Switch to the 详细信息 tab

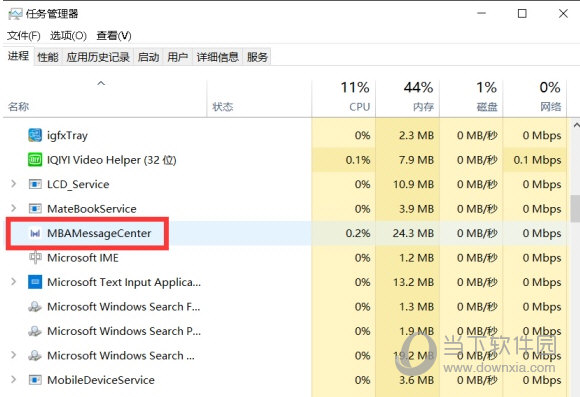[x=218, y=57]
